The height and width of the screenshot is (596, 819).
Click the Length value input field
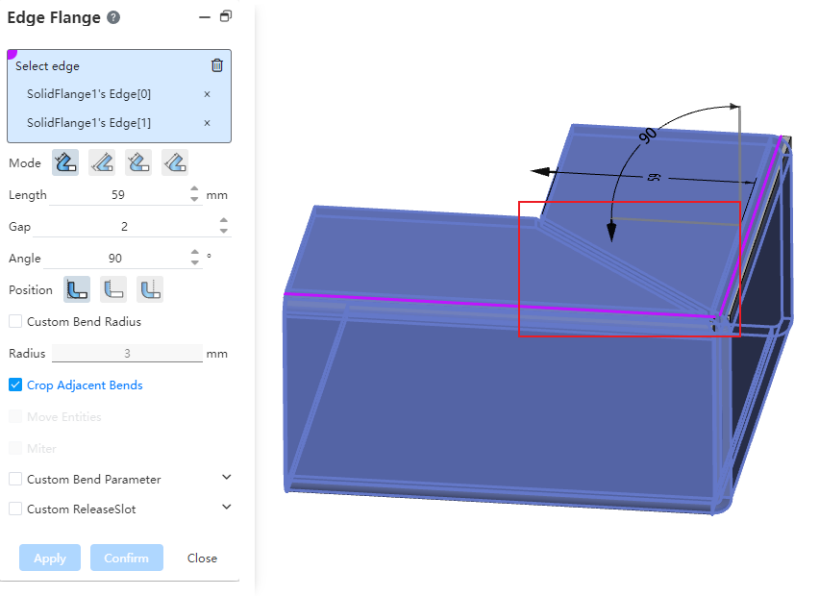pos(118,195)
